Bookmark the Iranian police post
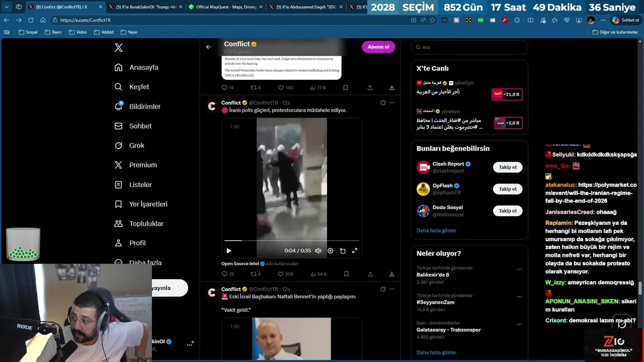644x362 pixels. [x=346, y=274]
